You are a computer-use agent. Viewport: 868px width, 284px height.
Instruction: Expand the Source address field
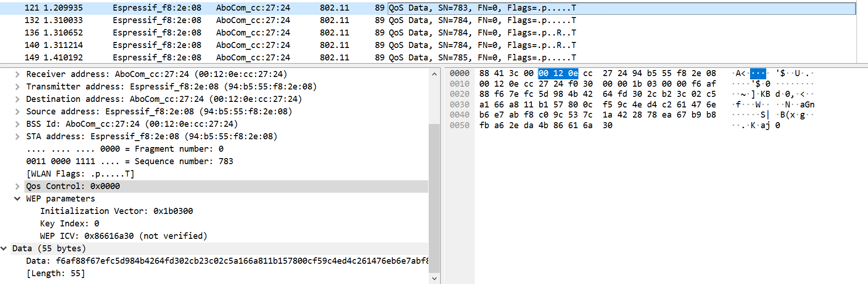17,112
